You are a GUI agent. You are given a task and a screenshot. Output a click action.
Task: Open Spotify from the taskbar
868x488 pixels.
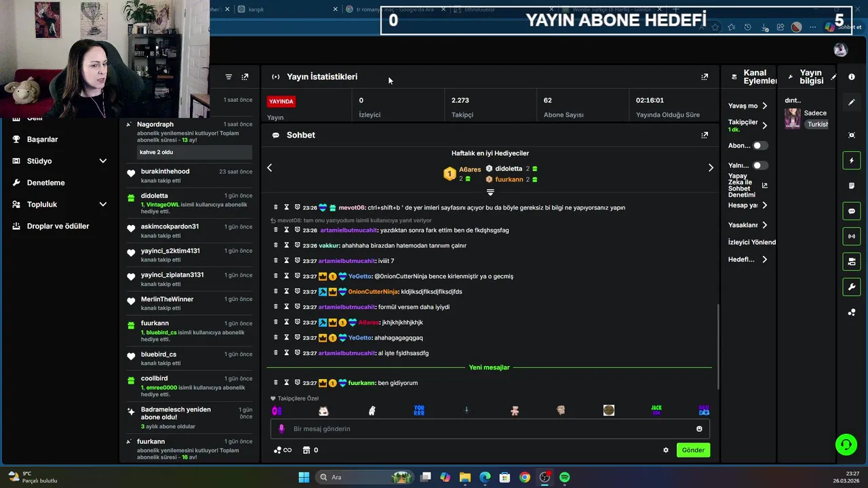coord(564,477)
